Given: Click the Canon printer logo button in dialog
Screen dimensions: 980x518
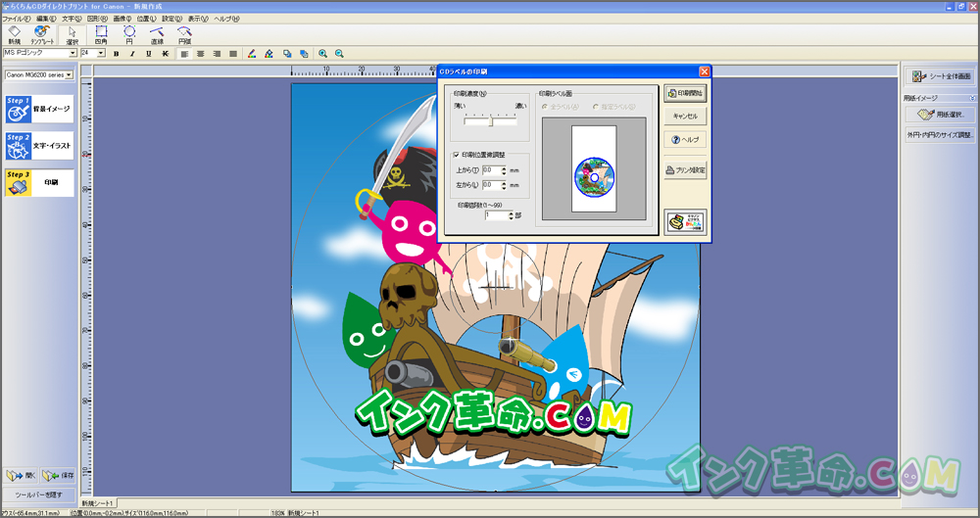Looking at the screenshot, I should (685, 222).
